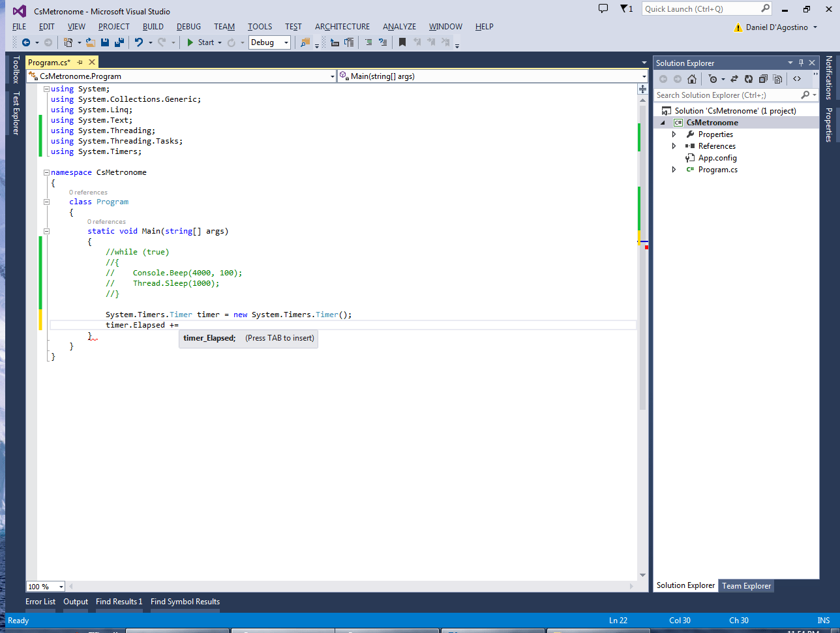Open the Test Explorer side panel

[16, 113]
